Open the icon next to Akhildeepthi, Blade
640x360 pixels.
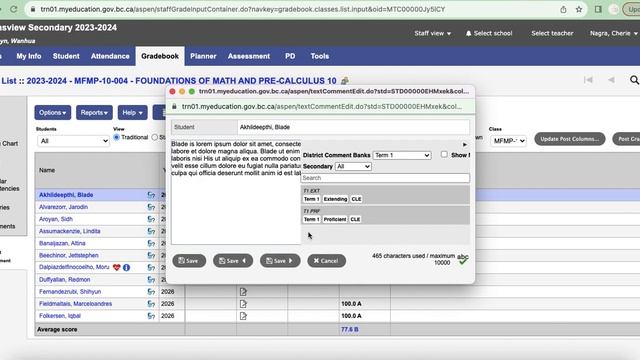tap(151, 195)
